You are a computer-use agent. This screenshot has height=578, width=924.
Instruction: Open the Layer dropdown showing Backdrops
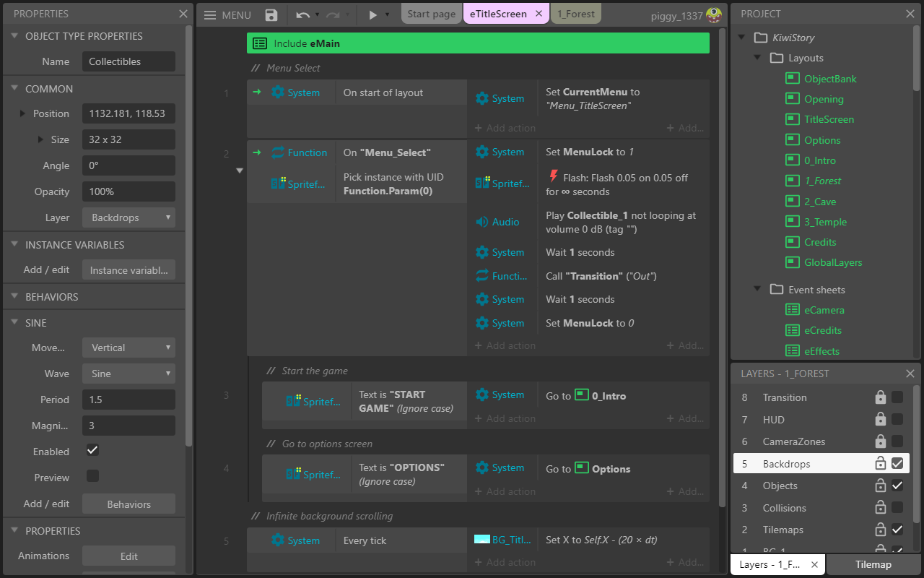coord(128,217)
